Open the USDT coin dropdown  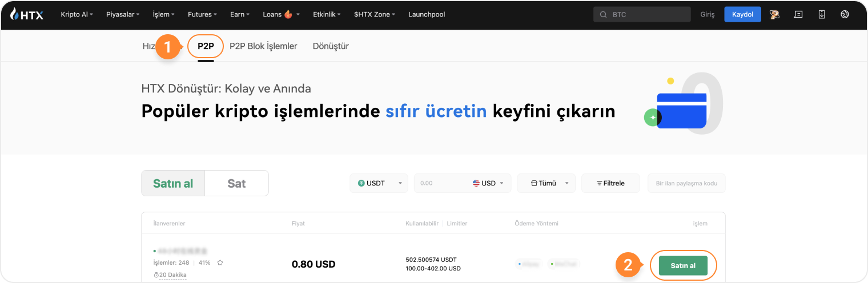(x=379, y=183)
